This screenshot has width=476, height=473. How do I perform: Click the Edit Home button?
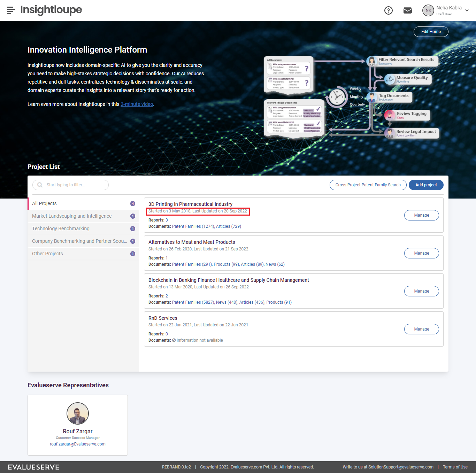(431, 32)
